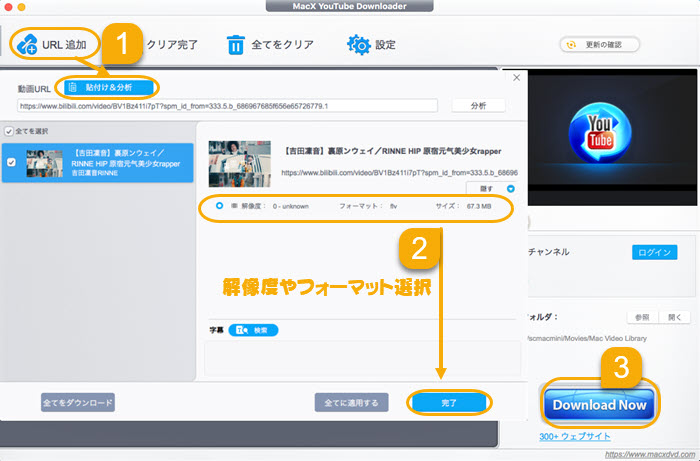The height and width of the screenshot is (461, 700).
Task: Click the 字幕 検索 button
Action: [x=253, y=330]
